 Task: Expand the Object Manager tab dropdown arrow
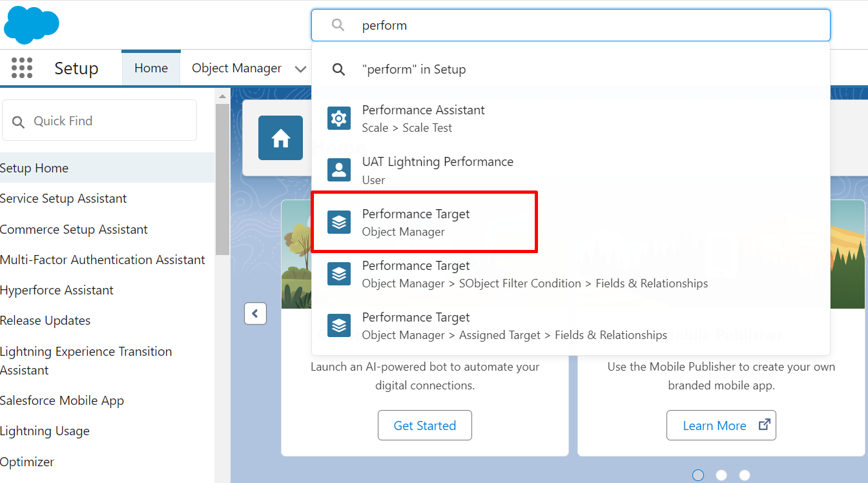click(x=300, y=68)
